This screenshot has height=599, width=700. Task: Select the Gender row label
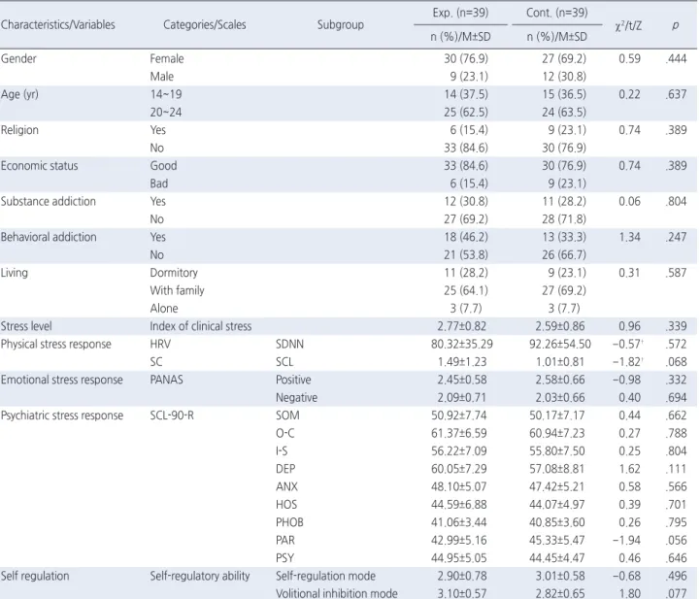18,58
